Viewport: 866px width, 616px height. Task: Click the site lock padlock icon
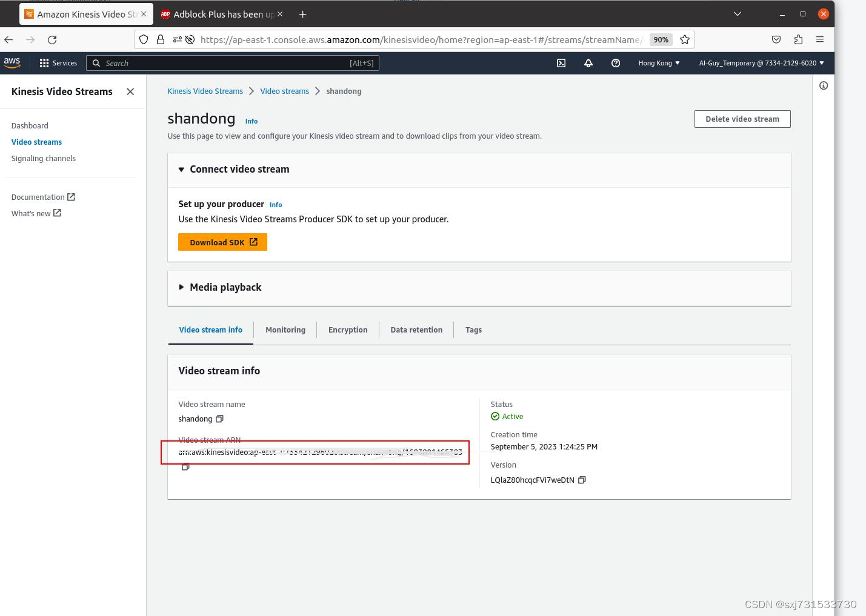tap(161, 39)
